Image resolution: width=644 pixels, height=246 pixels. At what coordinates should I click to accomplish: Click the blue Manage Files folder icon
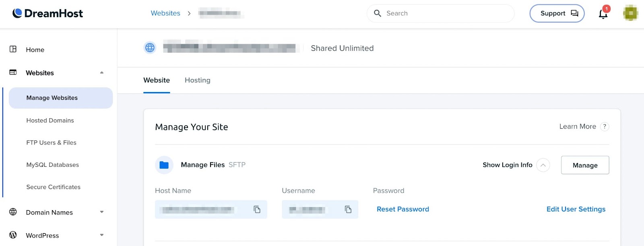(x=164, y=165)
